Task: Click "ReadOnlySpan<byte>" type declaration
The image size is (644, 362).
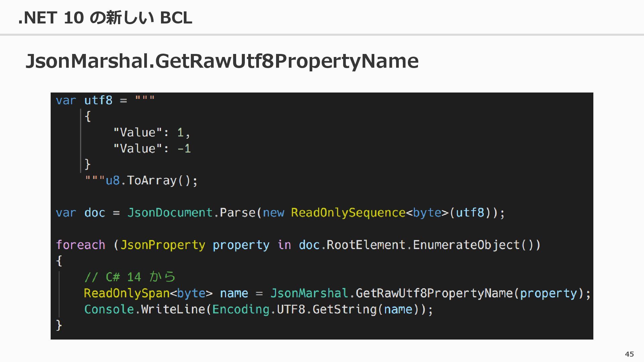Action: pos(148,293)
